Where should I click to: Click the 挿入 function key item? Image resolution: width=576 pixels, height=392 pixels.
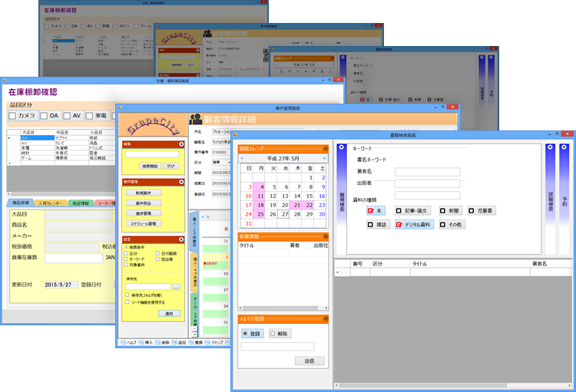[146, 342]
